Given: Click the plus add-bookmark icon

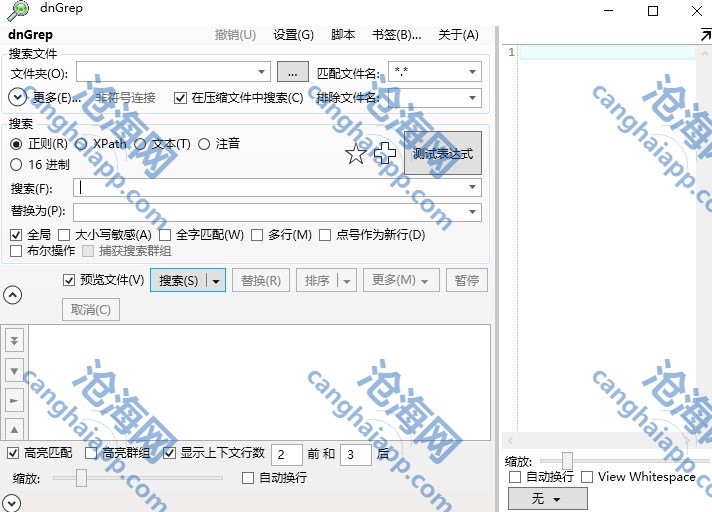Looking at the screenshot, I should (x=385, y=153).
